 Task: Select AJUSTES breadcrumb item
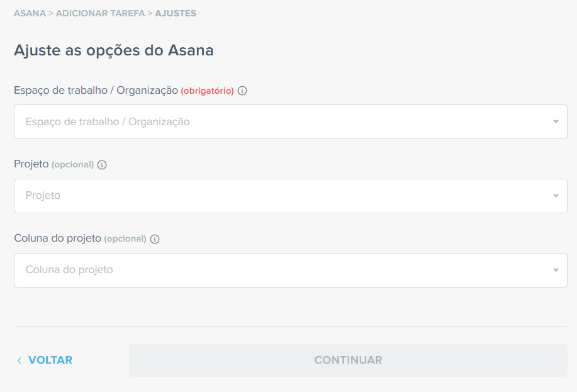tap(176, 13)
